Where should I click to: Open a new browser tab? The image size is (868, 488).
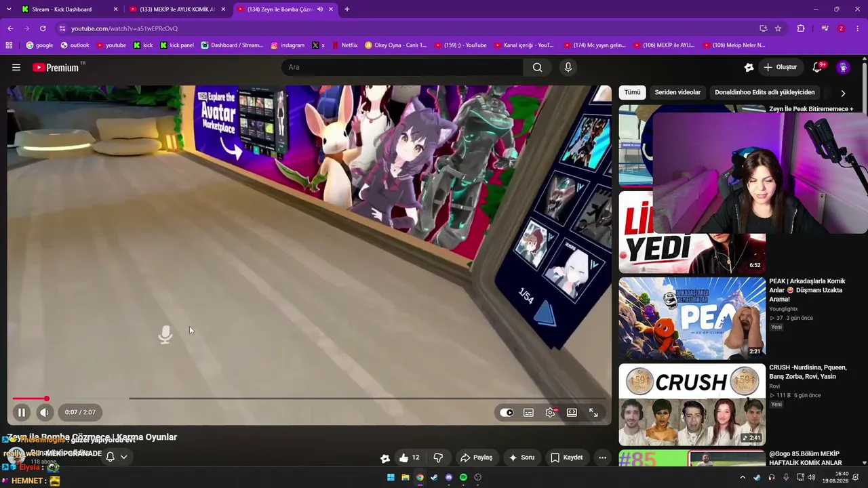click(x=347, y=9)
